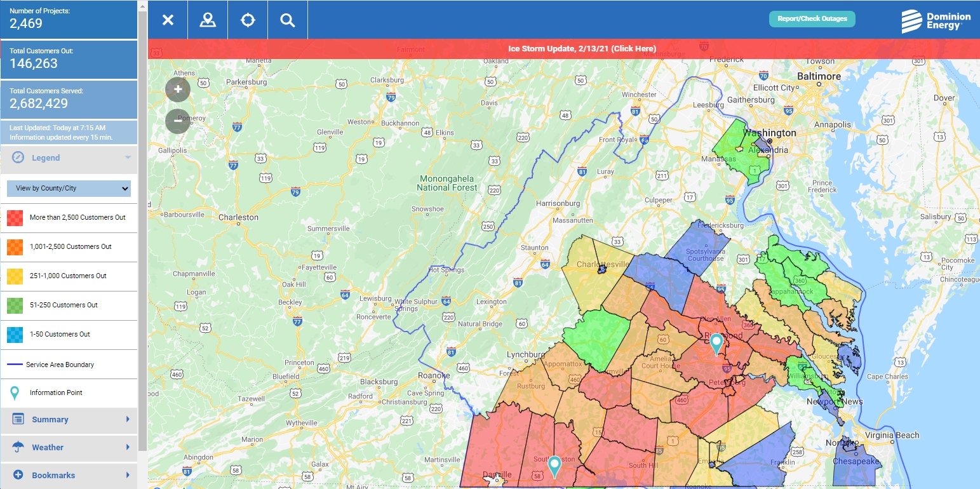Click Total Customers Out value 146,263
Viewport: 980px width, 489px height.
(x=34, y=64)
